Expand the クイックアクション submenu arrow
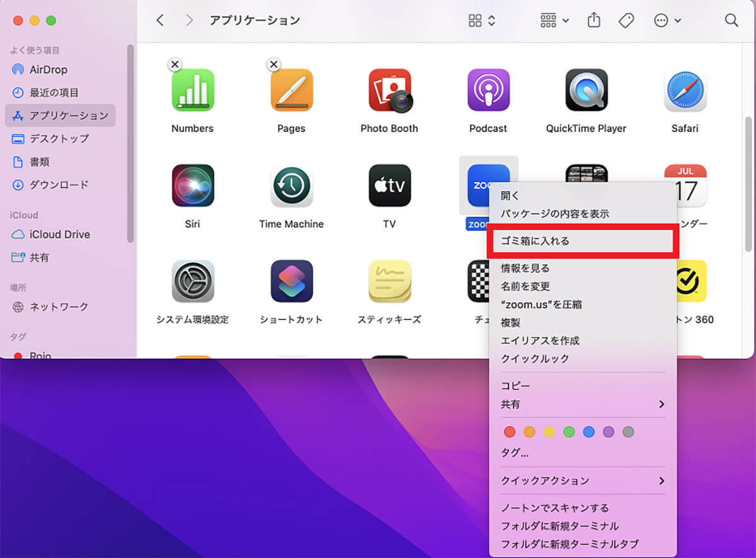The image size is (756, 558). point(661,480)
